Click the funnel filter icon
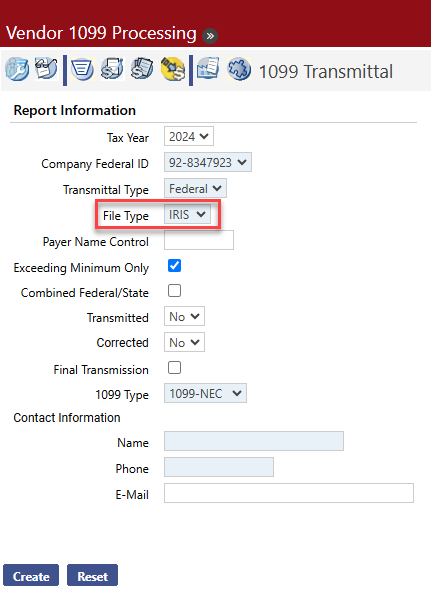 (82, 69)
